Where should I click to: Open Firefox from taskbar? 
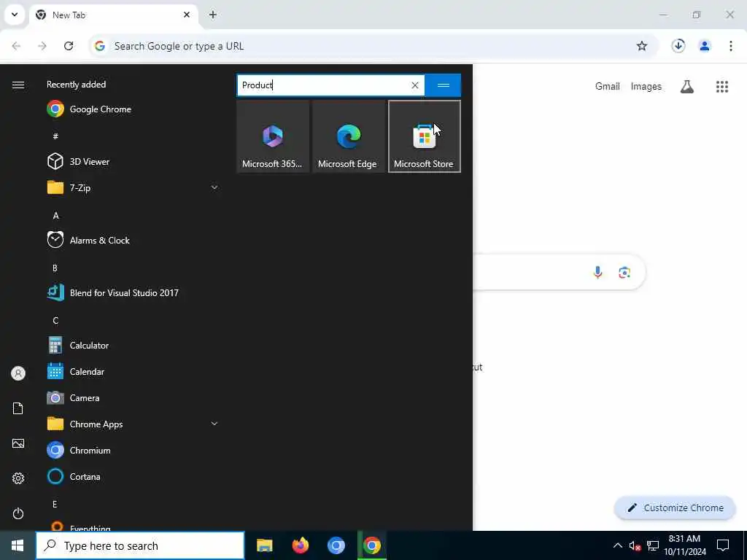[x=300, y=545]
